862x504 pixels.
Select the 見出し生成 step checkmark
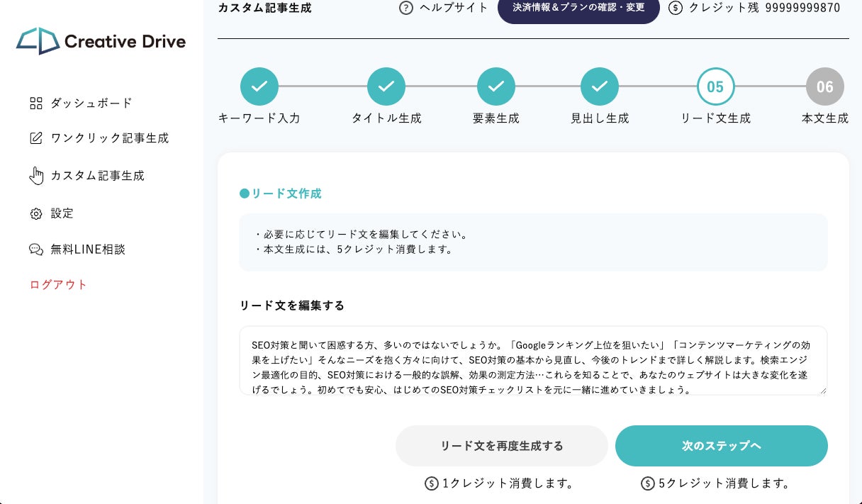tap(600, 86)
